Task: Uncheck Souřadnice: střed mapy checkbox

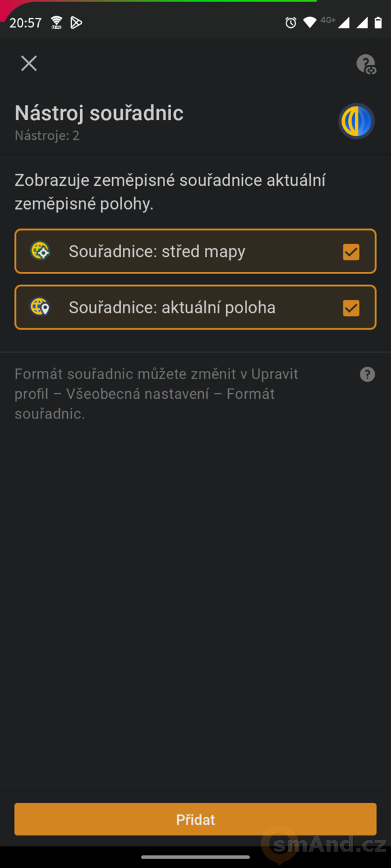Action: coord(351,252)
